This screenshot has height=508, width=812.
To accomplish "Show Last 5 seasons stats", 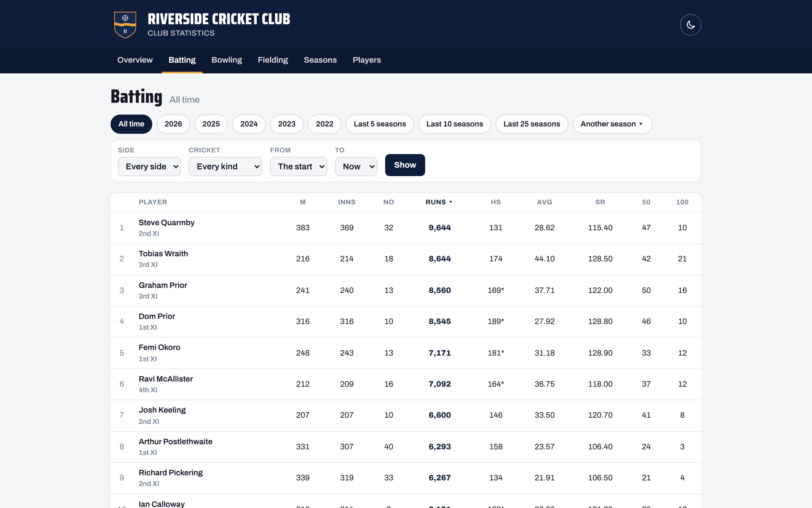I will [380, 124].
